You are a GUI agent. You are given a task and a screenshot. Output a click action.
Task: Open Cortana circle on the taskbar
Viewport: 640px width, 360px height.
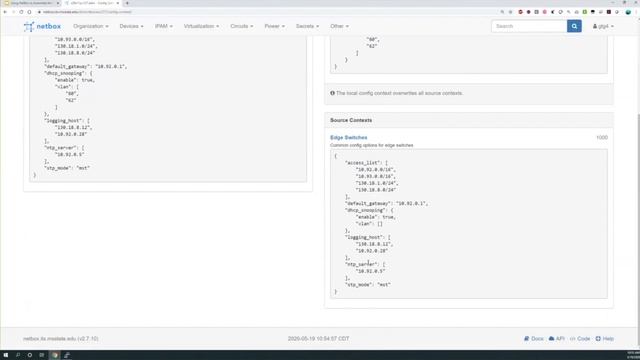pos(30,355)
